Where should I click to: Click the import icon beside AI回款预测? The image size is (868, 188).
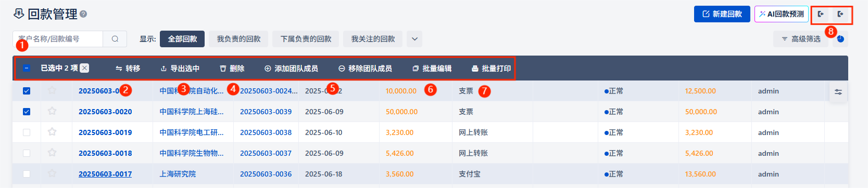click(821, 14)
